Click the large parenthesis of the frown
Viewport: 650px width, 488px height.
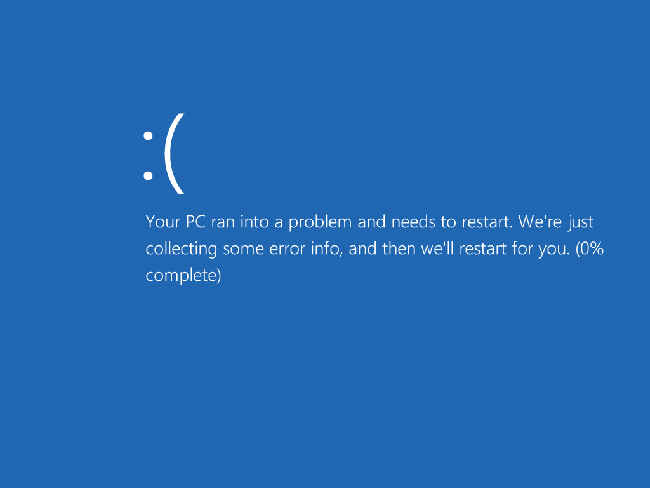tap(174, 153)
